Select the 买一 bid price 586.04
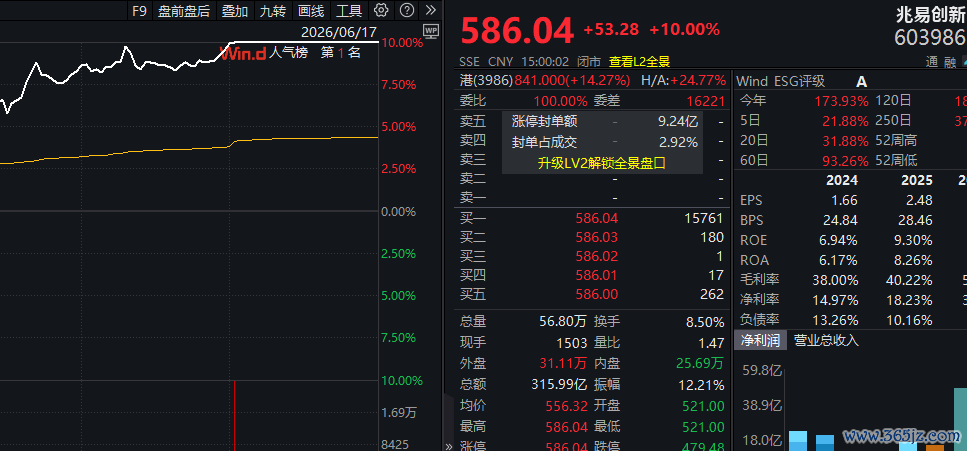 pos(596,218)
